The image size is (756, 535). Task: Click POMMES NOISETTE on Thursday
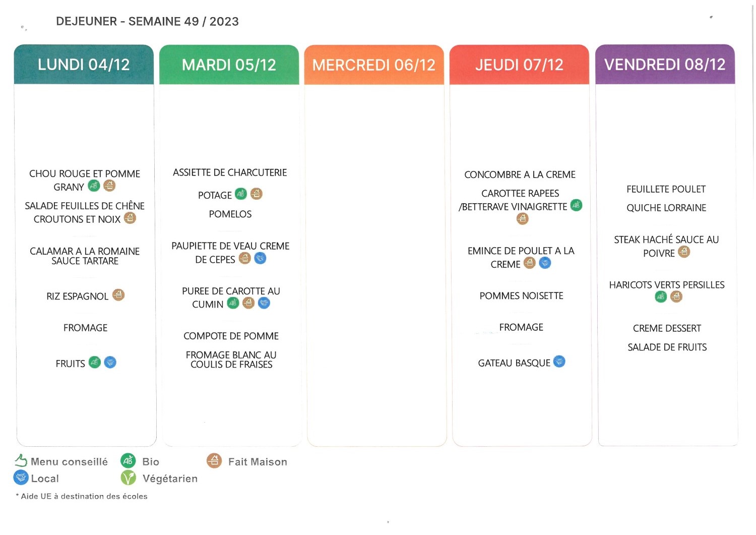[521, 295]
